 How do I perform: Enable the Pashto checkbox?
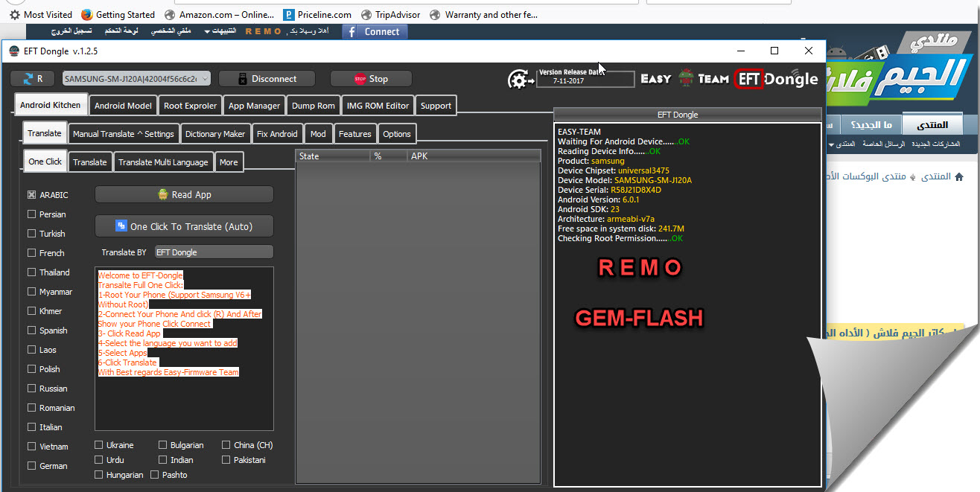click(x=155, y=475)
